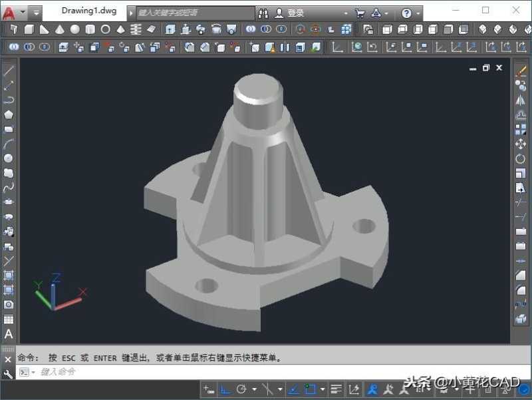Toggle lineweight display in status bar
This screenshot has height=400, width=532.
click(336, 389)
